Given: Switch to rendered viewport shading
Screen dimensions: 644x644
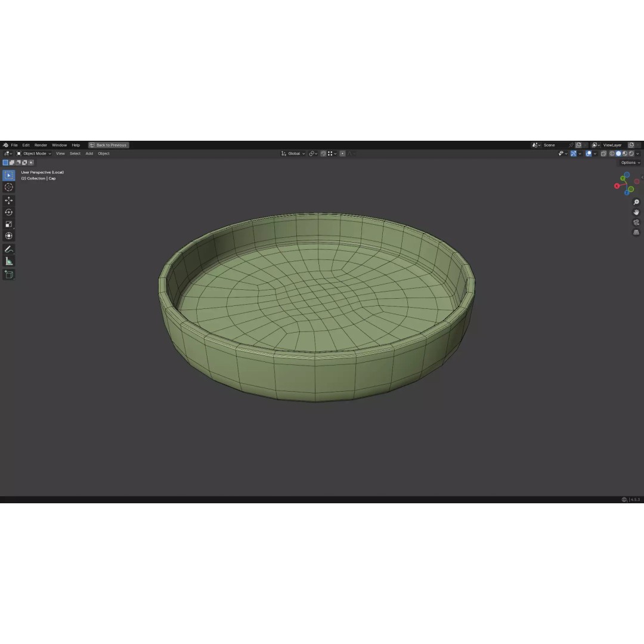Looking at the screenshot, I should pyautogui.click(x=631, y=154).
